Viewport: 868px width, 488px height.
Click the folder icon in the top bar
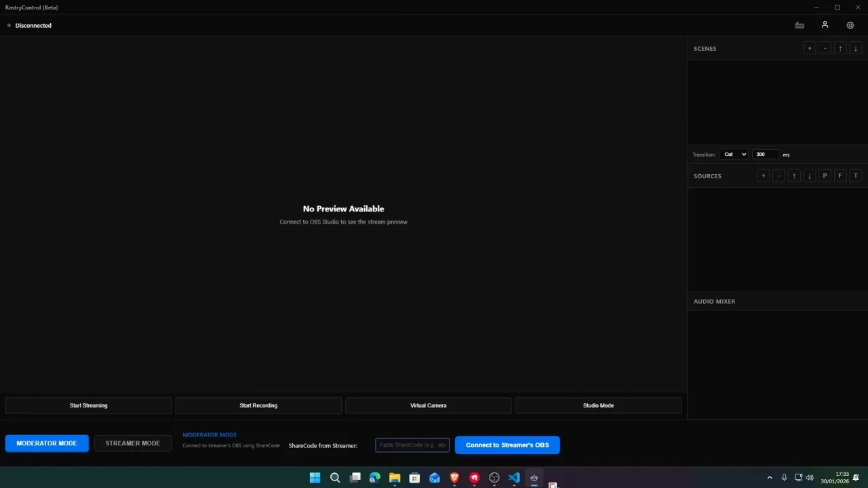[x=800, y=25]
